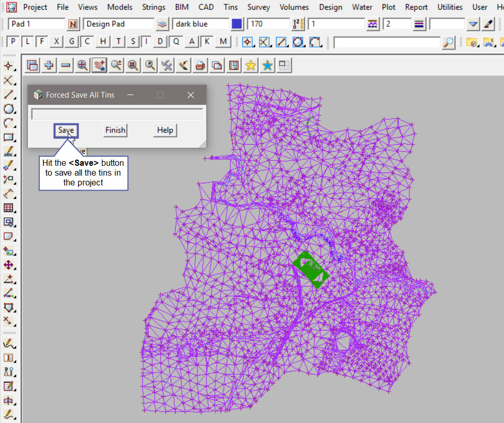Toggle the M snap button
This screenshot has height=423, width=504.
tap(223, 42)
